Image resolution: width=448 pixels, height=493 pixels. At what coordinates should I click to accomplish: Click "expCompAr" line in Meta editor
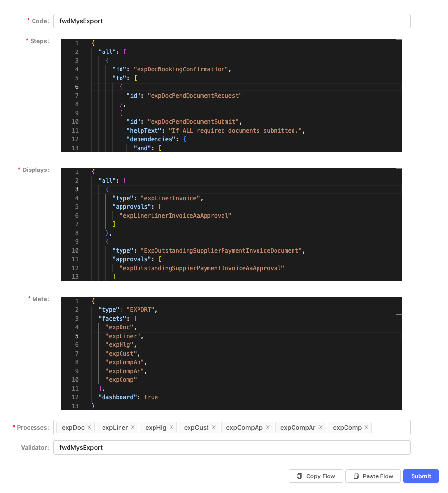point(126,371)
